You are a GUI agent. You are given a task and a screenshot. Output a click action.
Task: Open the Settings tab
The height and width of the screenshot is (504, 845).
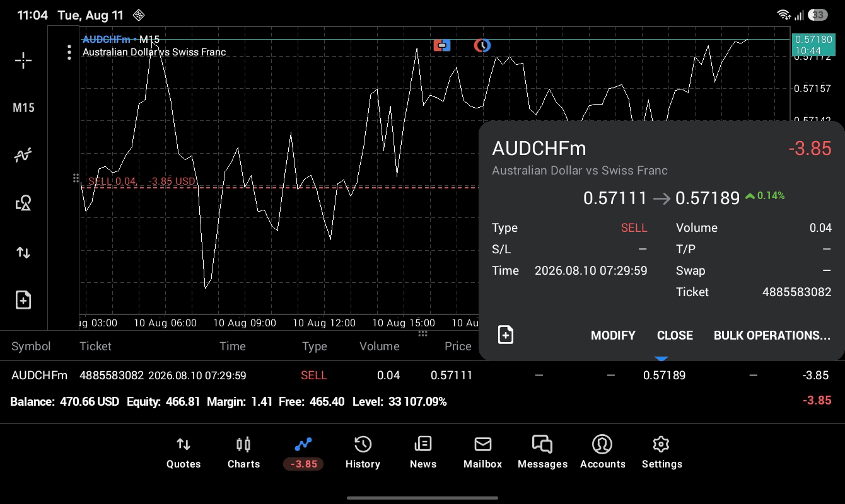pyautogui.click(x=661, y=453)
